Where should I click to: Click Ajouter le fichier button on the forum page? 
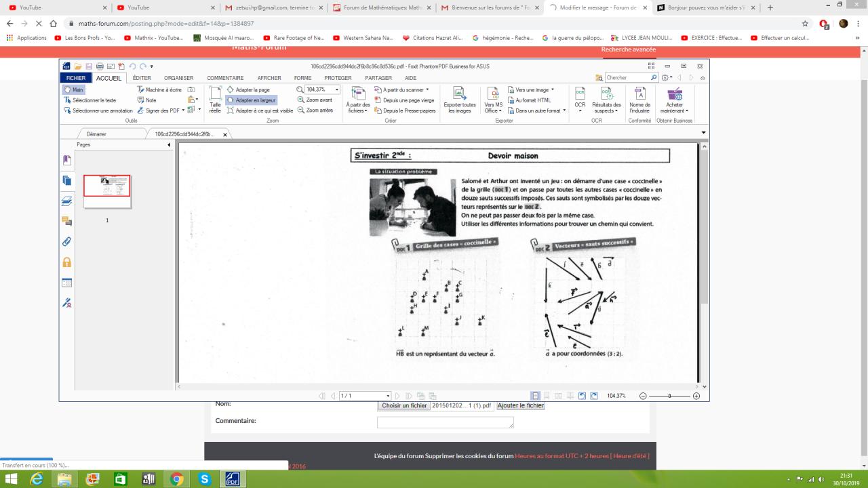tap(520, 405)
